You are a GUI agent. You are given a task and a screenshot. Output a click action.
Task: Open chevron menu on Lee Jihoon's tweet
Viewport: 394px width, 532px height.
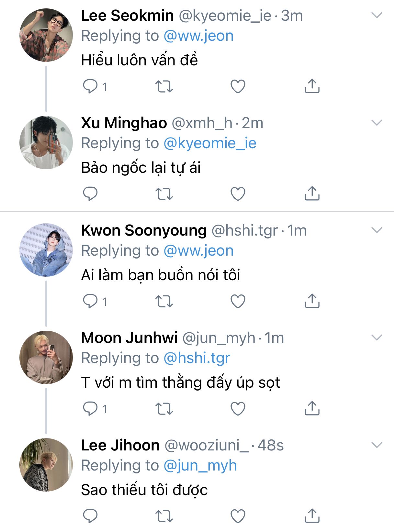point(377,445)
